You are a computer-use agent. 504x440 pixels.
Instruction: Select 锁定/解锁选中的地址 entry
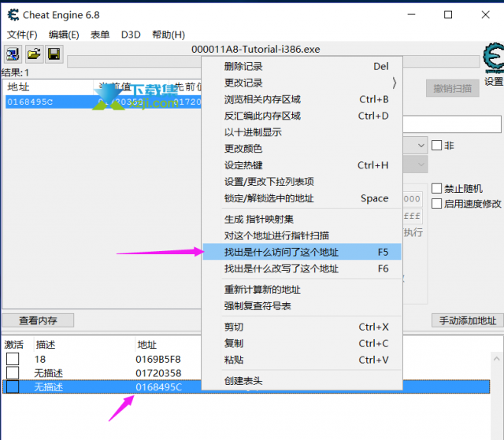point(302,198)
